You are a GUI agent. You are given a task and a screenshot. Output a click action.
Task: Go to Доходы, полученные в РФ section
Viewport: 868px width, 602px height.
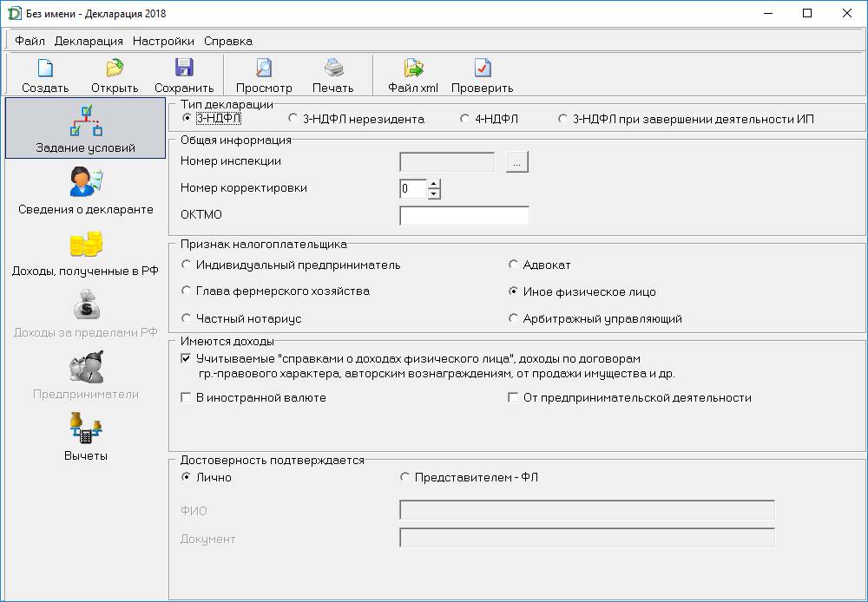click(x=86, y=252)
